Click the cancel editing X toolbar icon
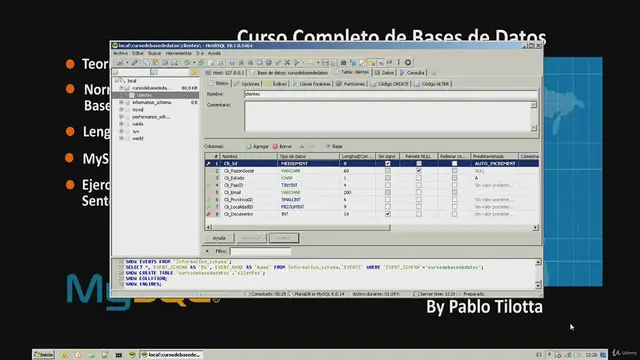The height and width of the screenshot is (360, 640). 287,62
